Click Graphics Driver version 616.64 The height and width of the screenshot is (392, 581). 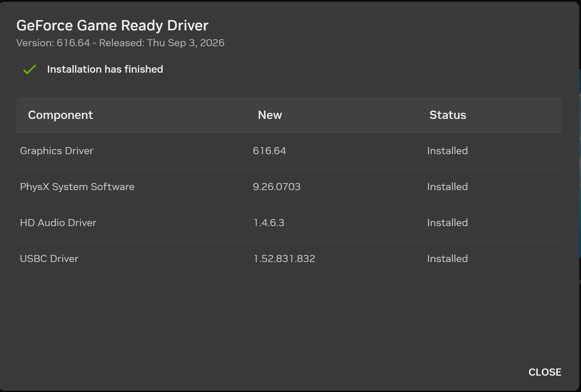point(269,151)
